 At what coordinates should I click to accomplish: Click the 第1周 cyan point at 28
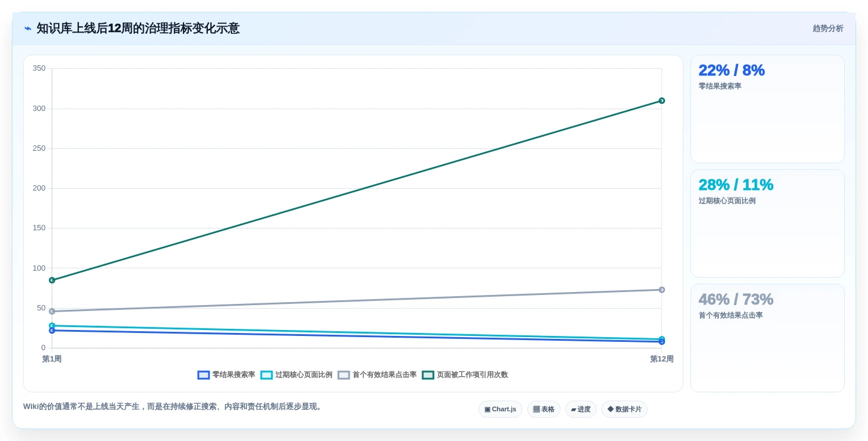pyautogui.click(x=52, y=326)
